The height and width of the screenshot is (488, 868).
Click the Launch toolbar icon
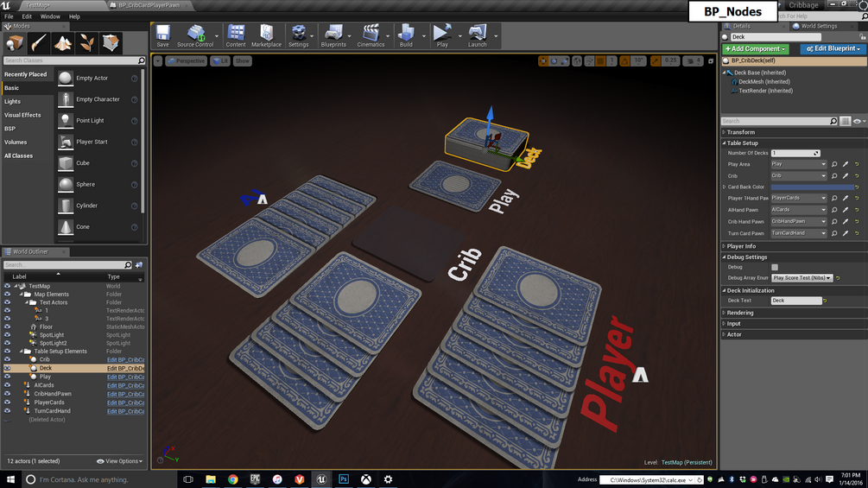tap(477, 36)
